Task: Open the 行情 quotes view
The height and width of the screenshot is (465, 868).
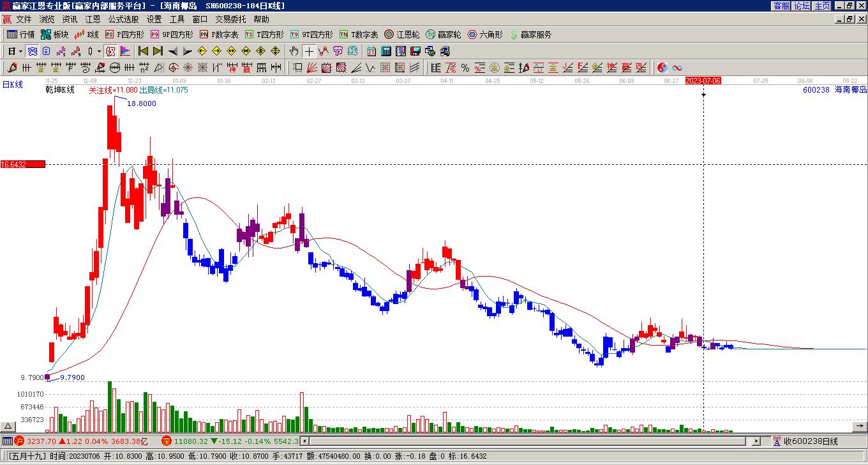Action: pos(20,34)
